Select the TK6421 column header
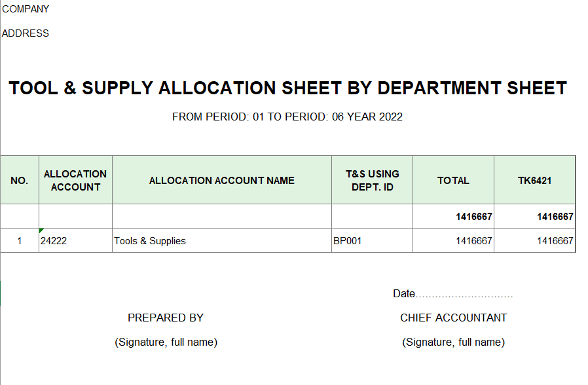Image resolution: width=588 pixels, height=385 pixels. tap(534, 181)
